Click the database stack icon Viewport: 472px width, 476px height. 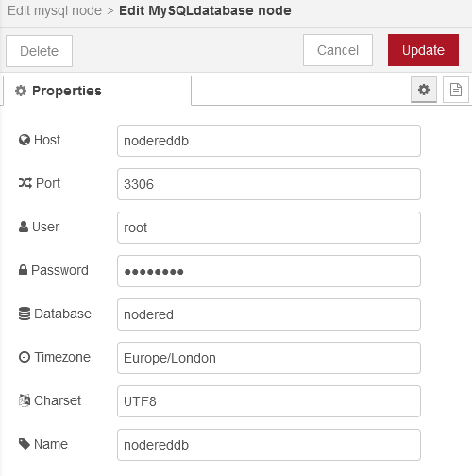(x=25, y=314)
